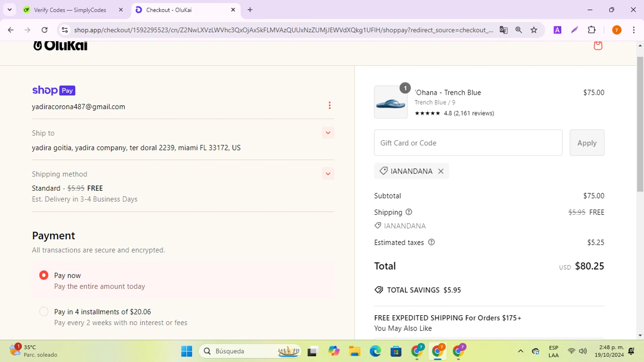Open Chrome's three-dot menu

(x=634, y=30)
